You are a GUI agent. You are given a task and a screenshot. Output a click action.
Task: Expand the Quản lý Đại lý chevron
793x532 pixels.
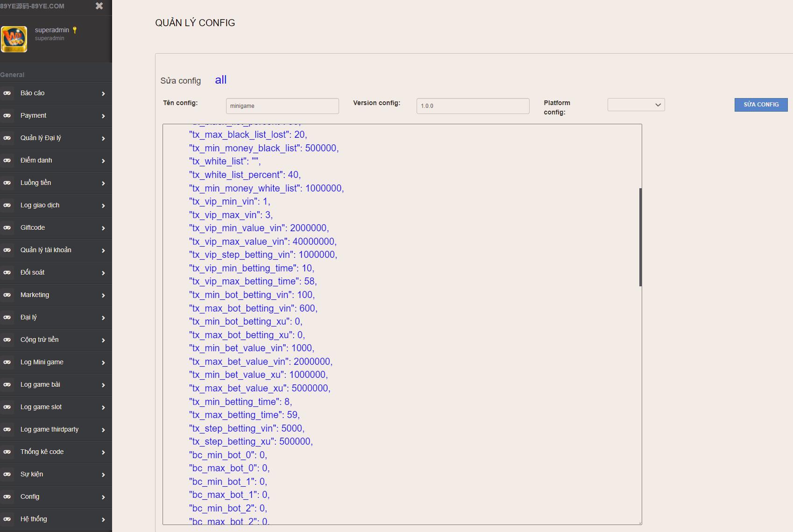pyautogui.click(x=103, y=139)
